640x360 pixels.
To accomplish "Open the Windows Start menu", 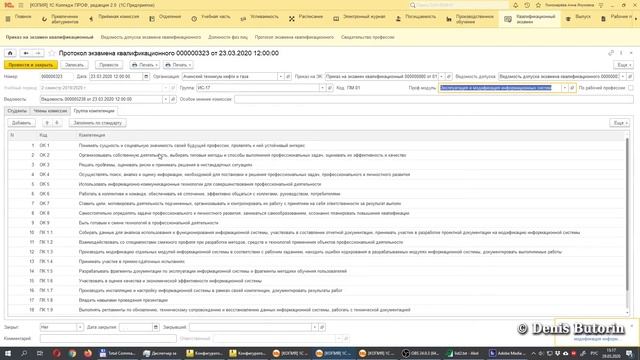I will 8,353.
